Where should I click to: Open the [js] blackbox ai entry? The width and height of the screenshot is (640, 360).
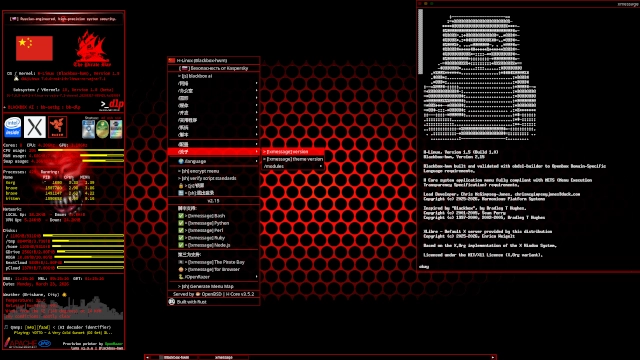(x=213, y=76)
